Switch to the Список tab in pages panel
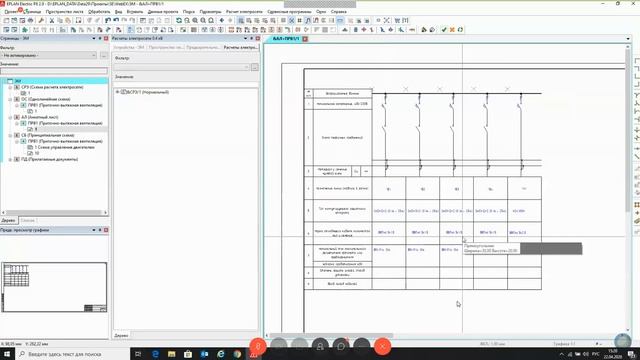Image resolution: width=640 pixels, height=360 pixels. [28, 220]
